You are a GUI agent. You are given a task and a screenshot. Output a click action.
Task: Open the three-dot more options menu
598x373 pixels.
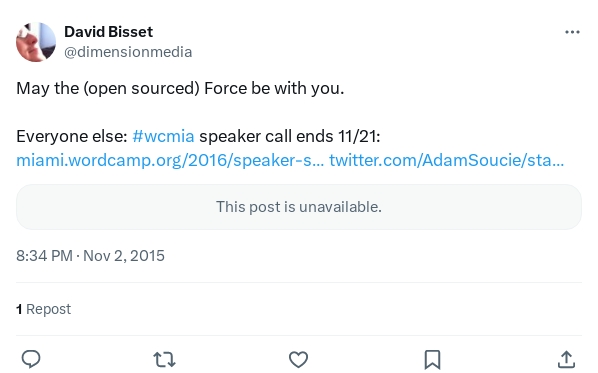[x=572, y=32]
